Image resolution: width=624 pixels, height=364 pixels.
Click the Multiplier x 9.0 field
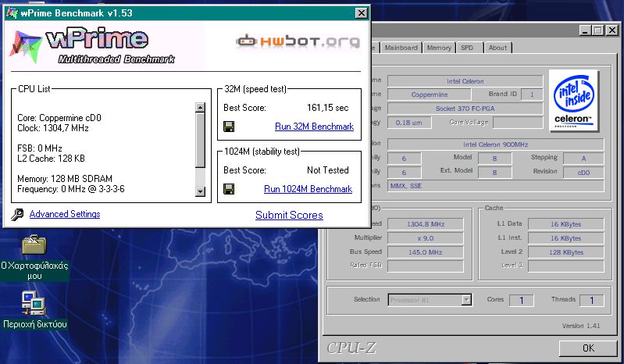click(426, 238)
